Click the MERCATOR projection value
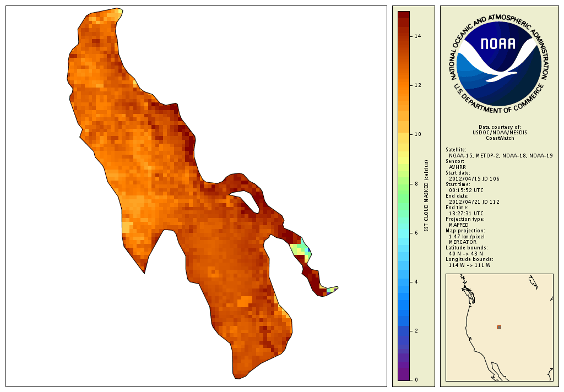 [463, 242]
